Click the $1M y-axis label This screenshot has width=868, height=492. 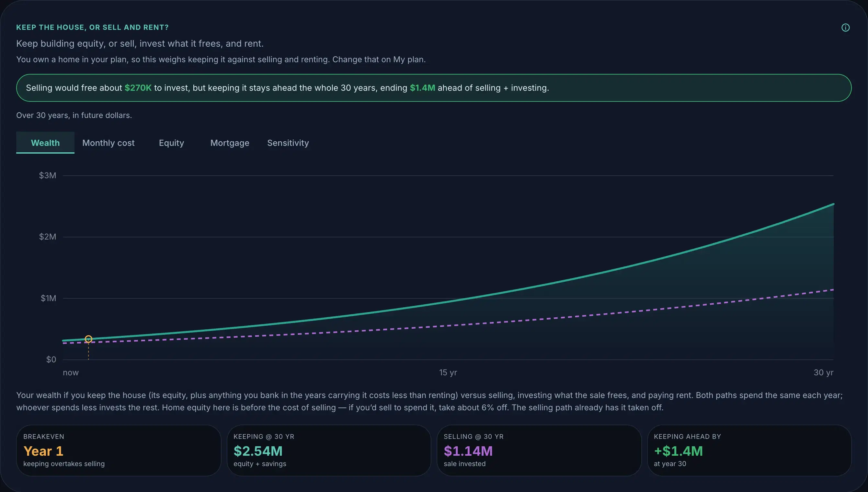(48, 298)
